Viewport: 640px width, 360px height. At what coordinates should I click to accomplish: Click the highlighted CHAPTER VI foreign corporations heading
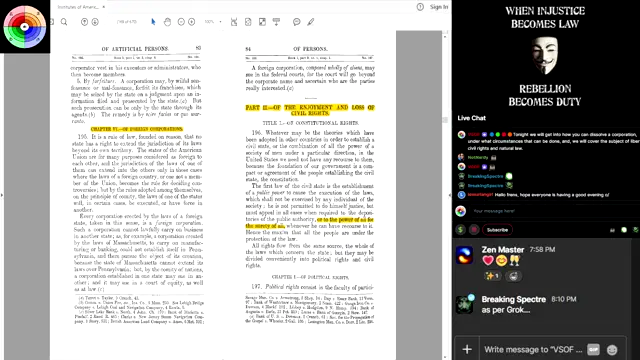click(x=137, y=129)
